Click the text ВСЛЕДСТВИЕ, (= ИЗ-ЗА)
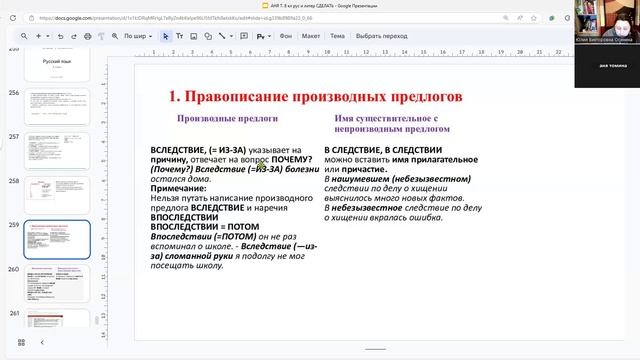The width and height of the screenshot is (640, 360). (198, 150)
